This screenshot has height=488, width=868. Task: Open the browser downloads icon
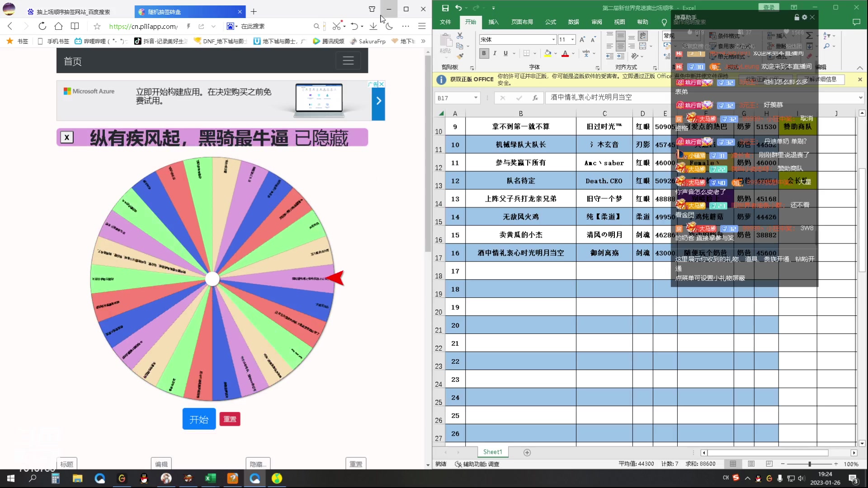click(373, 26)
